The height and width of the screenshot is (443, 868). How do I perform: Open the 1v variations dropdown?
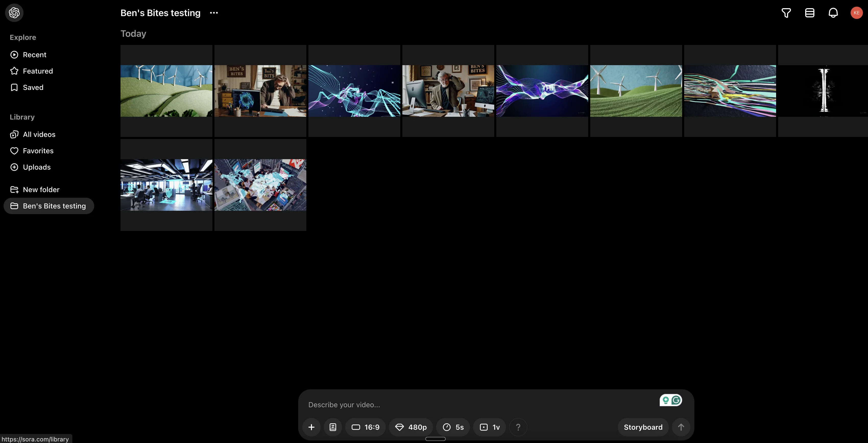490,427
